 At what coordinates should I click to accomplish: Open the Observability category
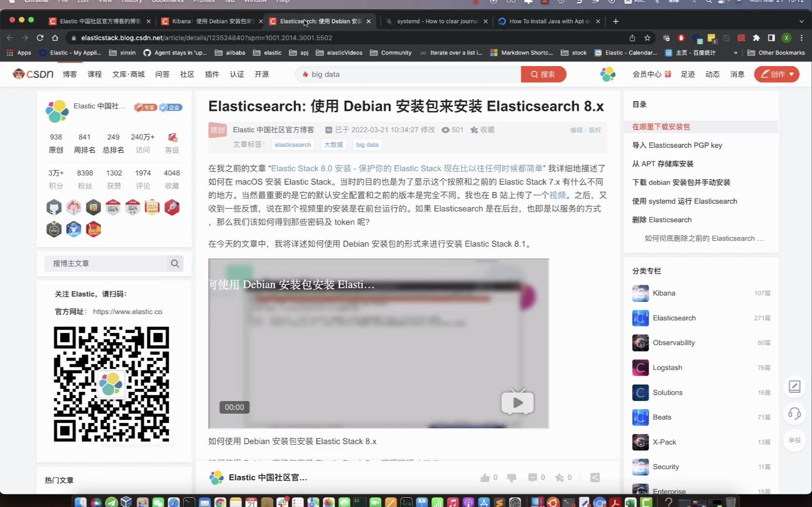(x=673, y=343)
